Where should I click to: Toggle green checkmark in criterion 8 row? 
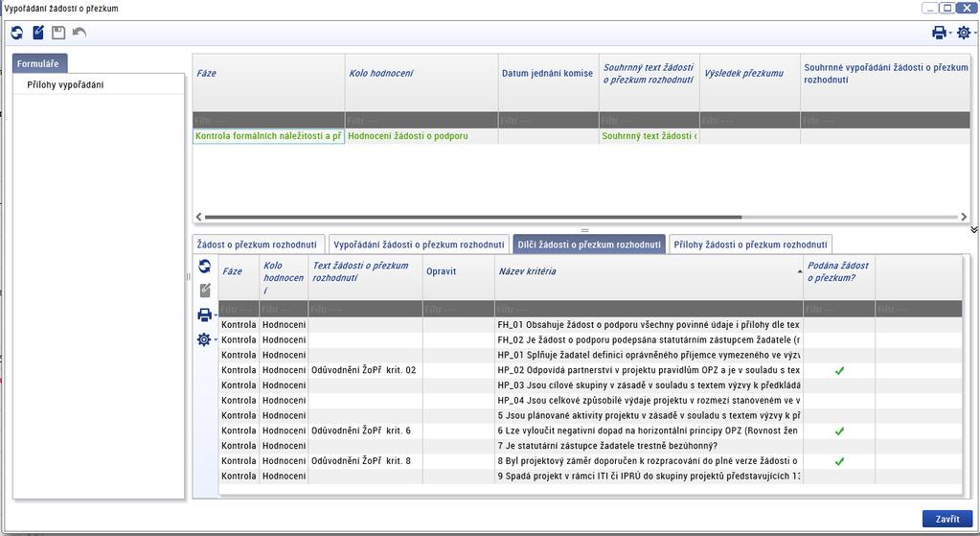pyautogui.click(x=839, y=461)
